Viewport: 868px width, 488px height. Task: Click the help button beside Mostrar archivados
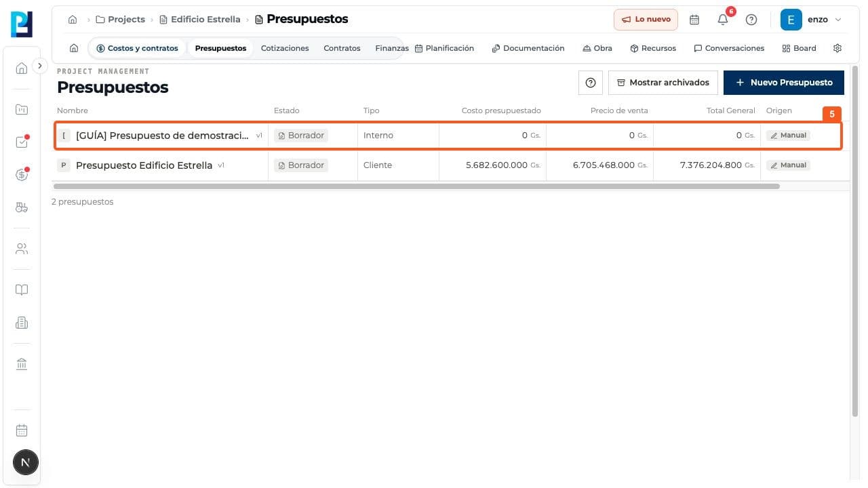(x=591, y=83)
